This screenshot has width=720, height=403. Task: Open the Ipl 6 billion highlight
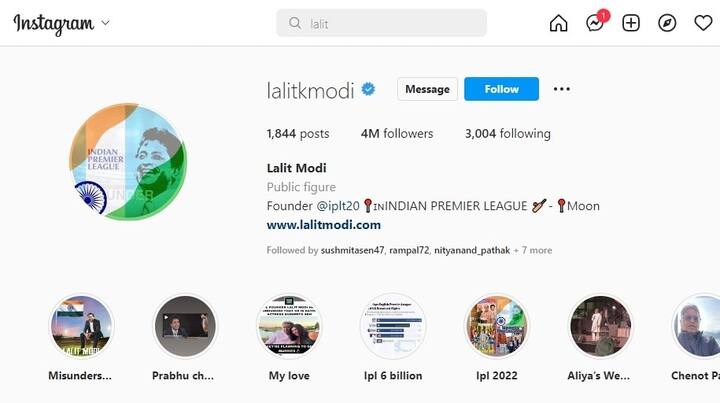(393, 337)
